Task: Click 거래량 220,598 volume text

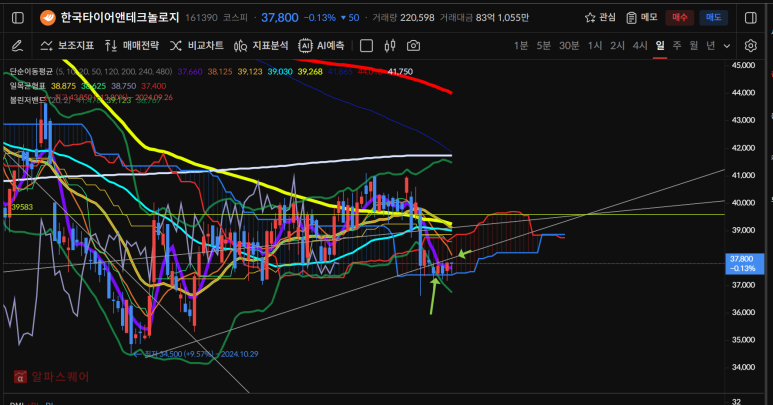Action: (403, 18)
